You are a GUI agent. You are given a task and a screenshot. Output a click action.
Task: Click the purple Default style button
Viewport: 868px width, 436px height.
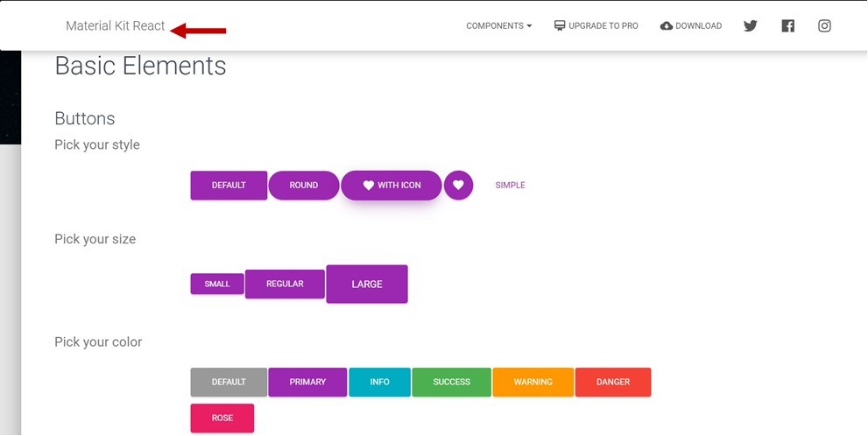point(229,186)
